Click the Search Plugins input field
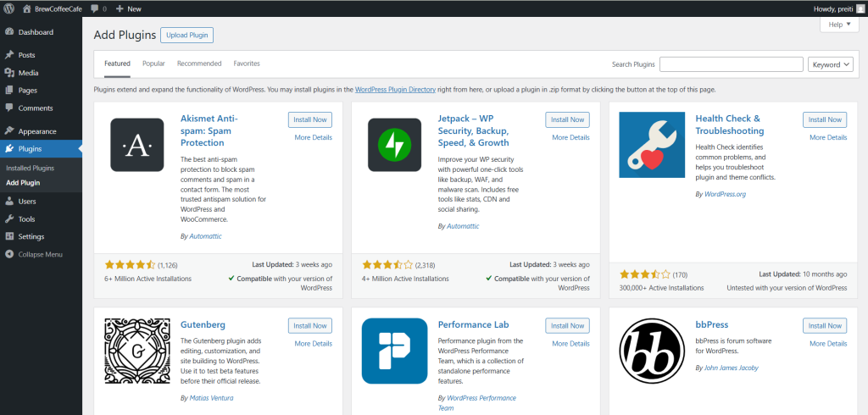 732,64
